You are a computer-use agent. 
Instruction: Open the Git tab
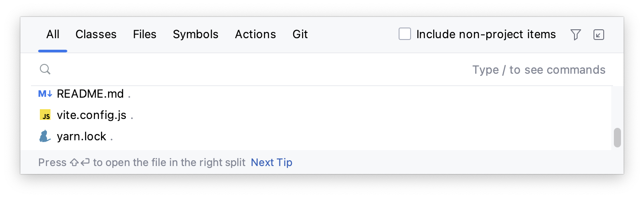[x=300, y=35]
